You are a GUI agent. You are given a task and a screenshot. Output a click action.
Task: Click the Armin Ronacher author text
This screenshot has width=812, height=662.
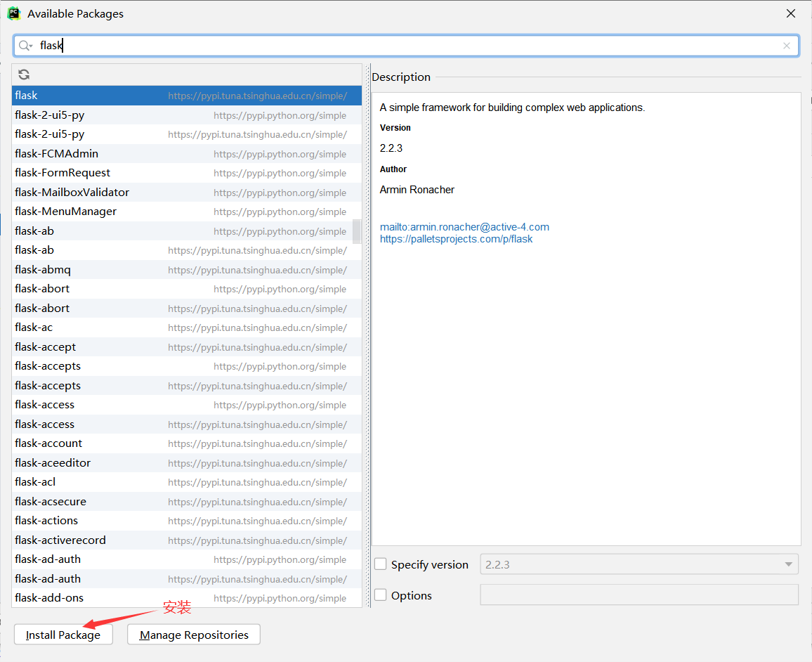click(x=417, y=190)
